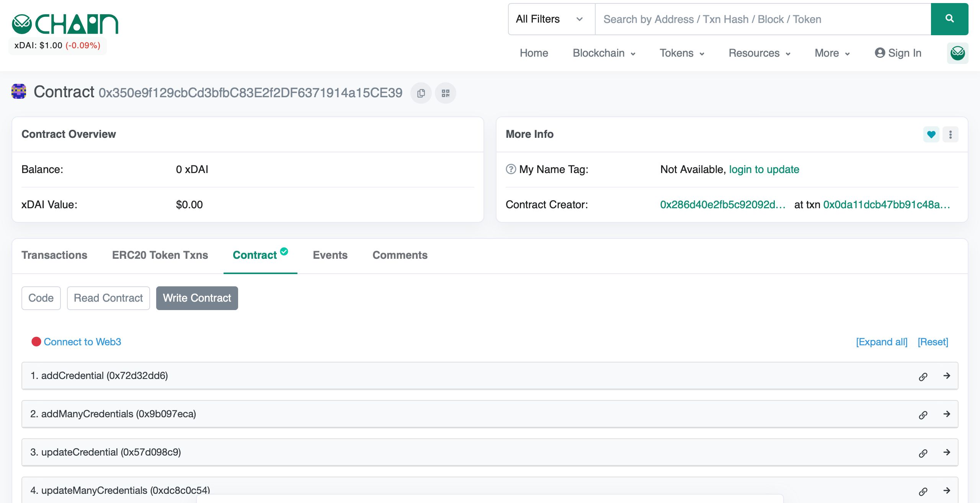Copy permalink for addCredential function

pyautogui.click(x=923, y=376)
